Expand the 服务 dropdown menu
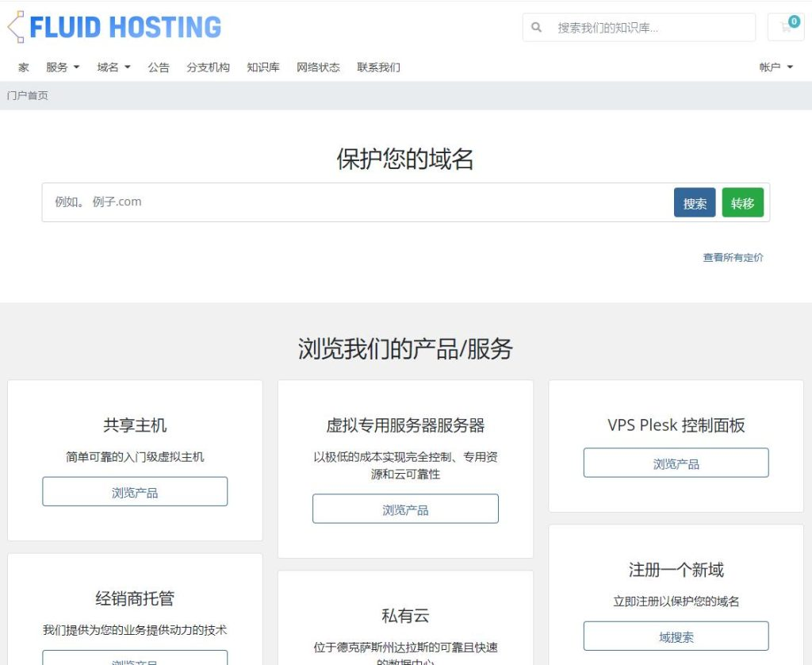812x665 pixels. coord(63,67)
